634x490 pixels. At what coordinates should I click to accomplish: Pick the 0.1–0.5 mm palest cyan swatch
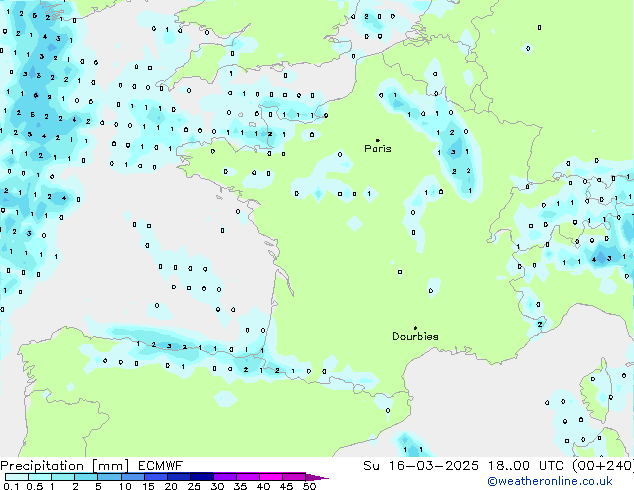click(x=17, y=477)
